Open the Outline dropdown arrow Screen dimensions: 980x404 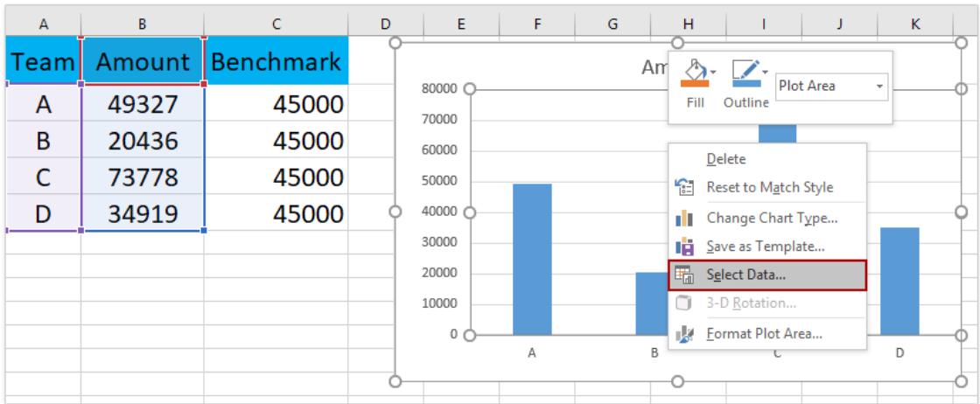(766, 72)
